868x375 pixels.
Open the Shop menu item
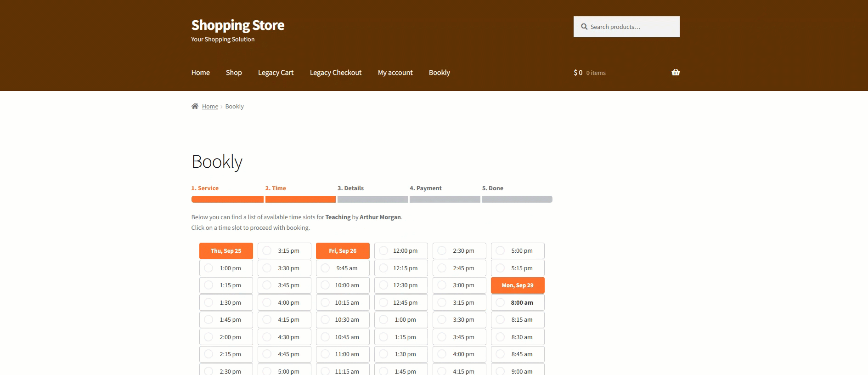pyautogui.click(x=233, y=73)
